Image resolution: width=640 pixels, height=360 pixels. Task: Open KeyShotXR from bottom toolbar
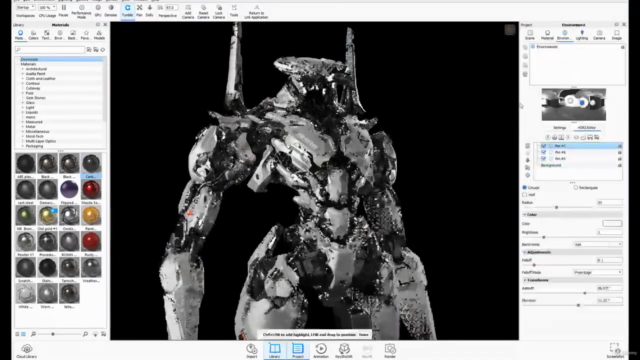click(344, 351)
